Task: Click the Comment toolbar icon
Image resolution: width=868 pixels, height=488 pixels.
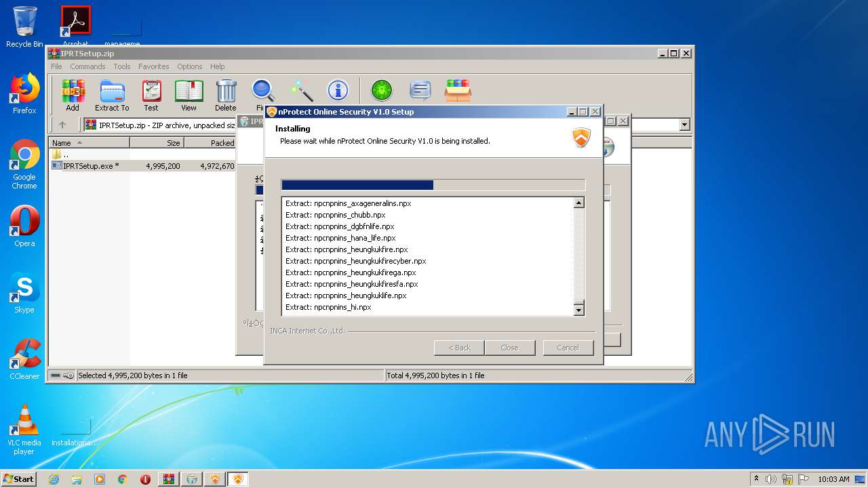Action: 420,90
